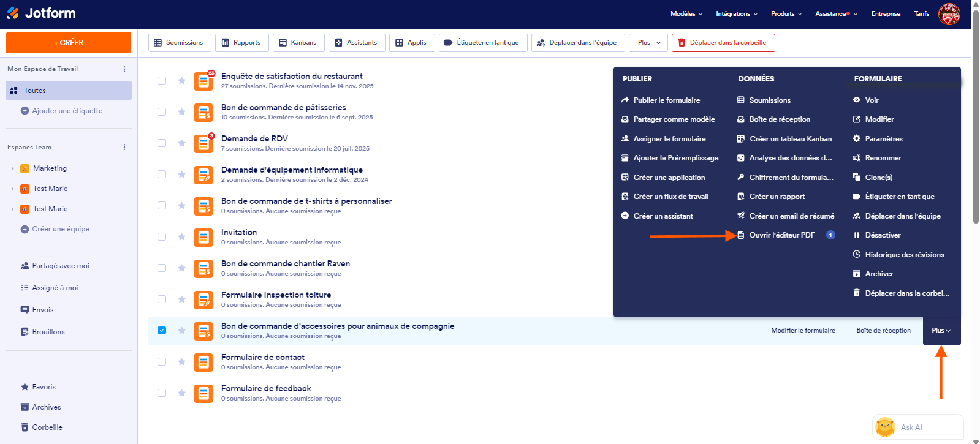Click the Rapports toolbar button
This screenshot has width=980, height=444.
[x=241, y=43]
